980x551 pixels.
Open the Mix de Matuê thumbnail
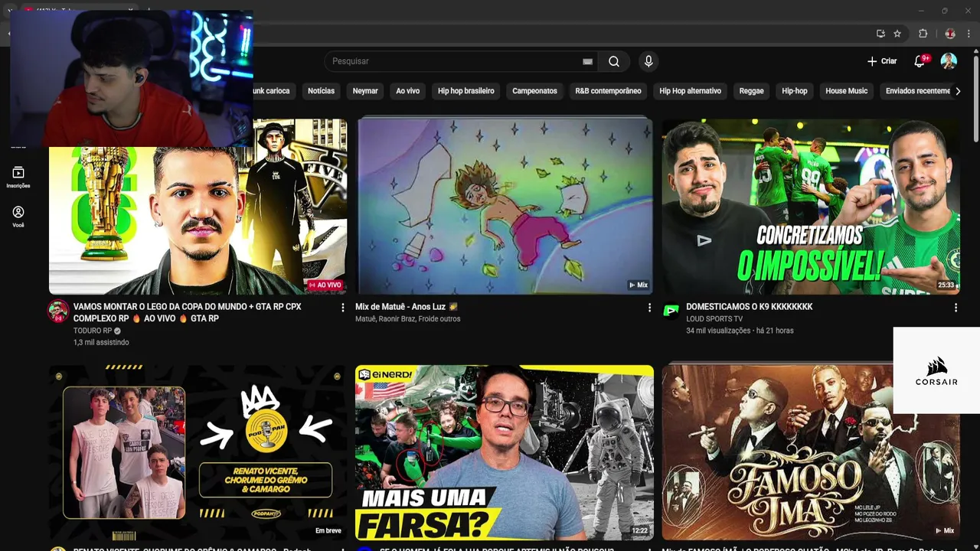click(505, 207)
